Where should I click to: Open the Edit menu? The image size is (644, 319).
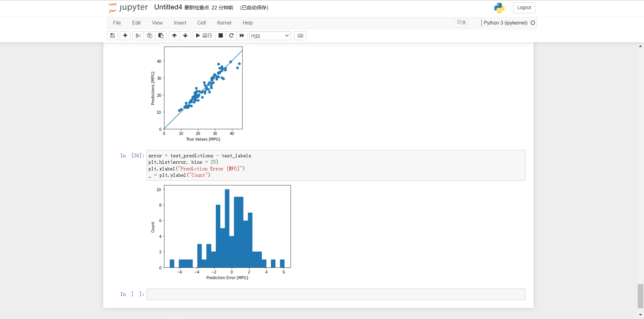point(137,23)
